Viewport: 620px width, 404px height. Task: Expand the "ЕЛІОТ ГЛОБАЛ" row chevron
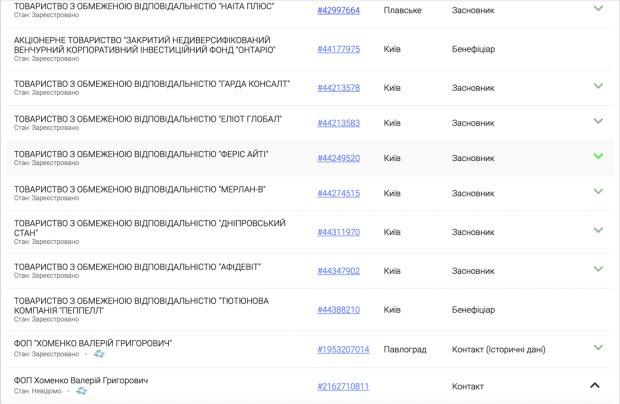(x=598, y=122)
